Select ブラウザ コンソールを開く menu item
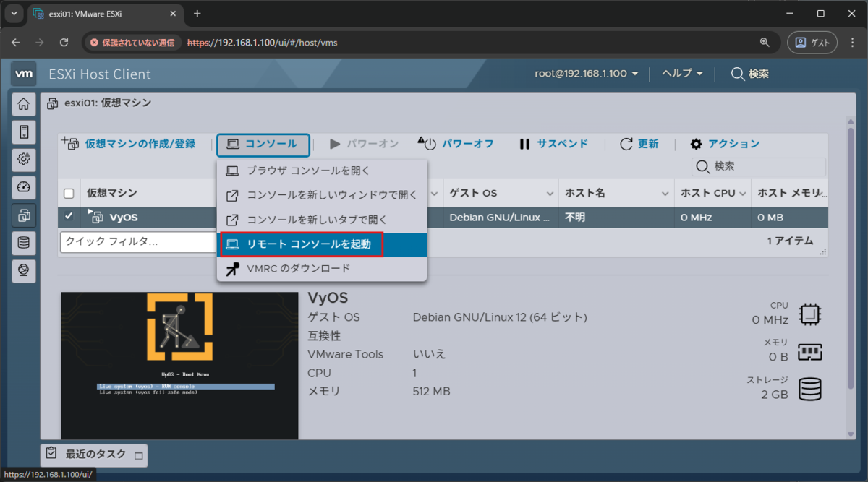The height and width of the screenshot is (482, 868). (x=322, y=171)
